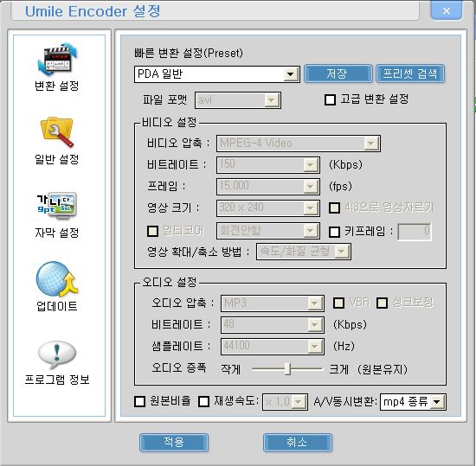
Task: Click the 키프레임 value input field
Action: 415,232
